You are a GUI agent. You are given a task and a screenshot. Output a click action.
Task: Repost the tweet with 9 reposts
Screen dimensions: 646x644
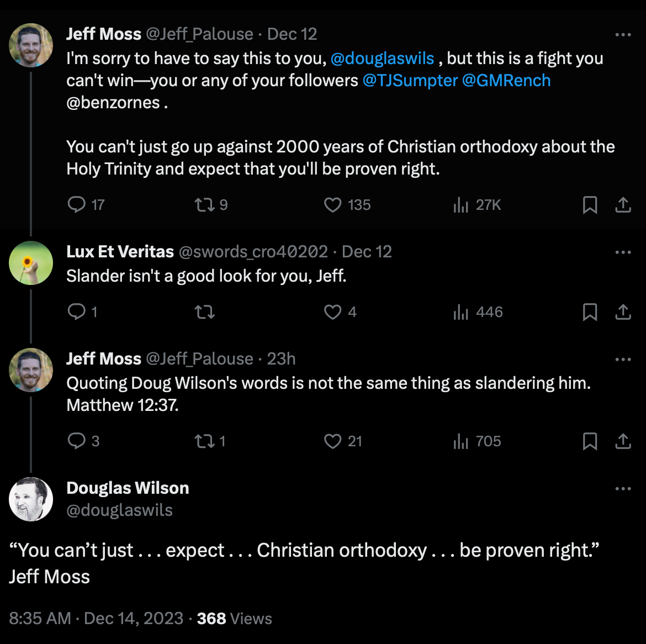click(x=204, y=205)
